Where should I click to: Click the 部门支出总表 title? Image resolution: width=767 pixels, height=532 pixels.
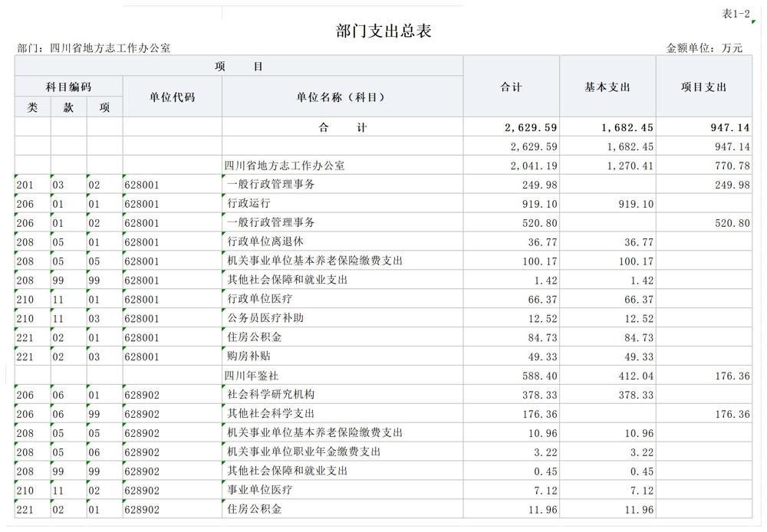383,31
